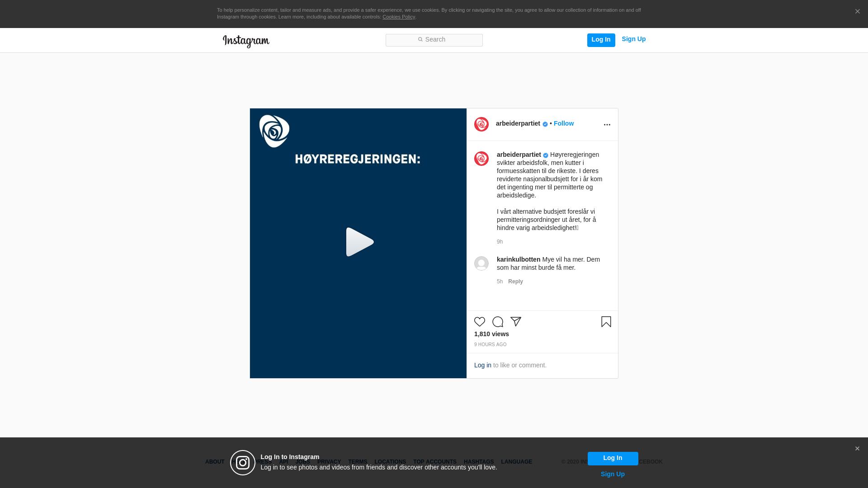868x488 pixels.
Task: Save post with bookmark icon
Action: 606,322
